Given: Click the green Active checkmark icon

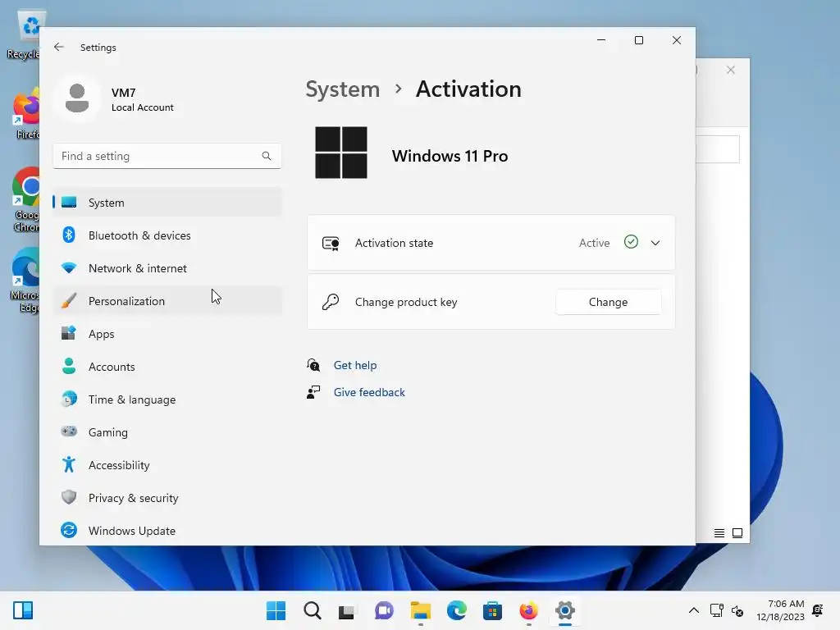Looking at the screenshot, I should click(x=631, y=242).
